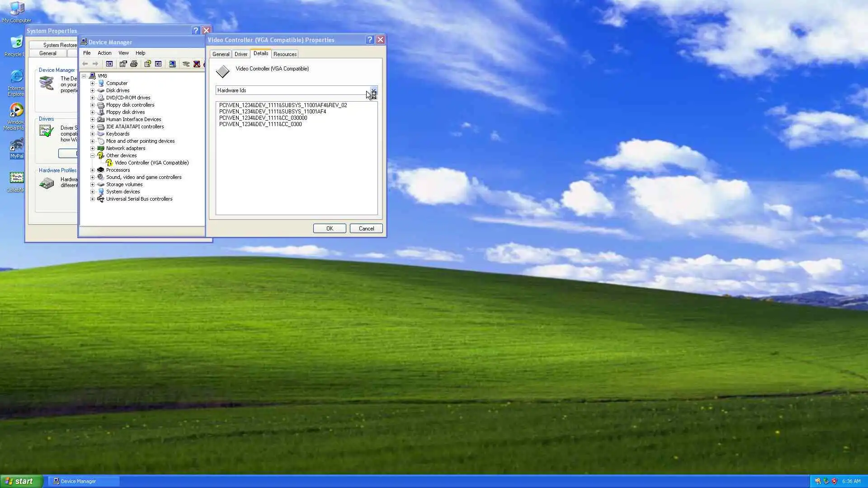868x488 pixels.
Task: Click the Print toolbar icon
Action: coord(134,64)
